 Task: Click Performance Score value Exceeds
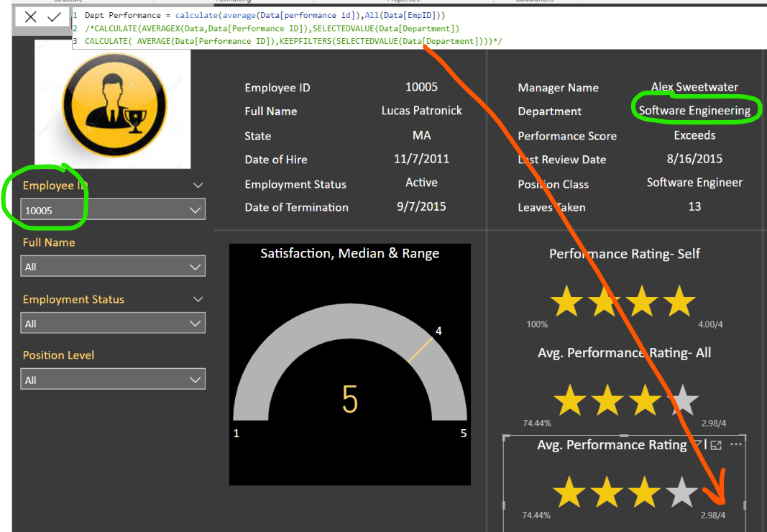coord(694,135)
